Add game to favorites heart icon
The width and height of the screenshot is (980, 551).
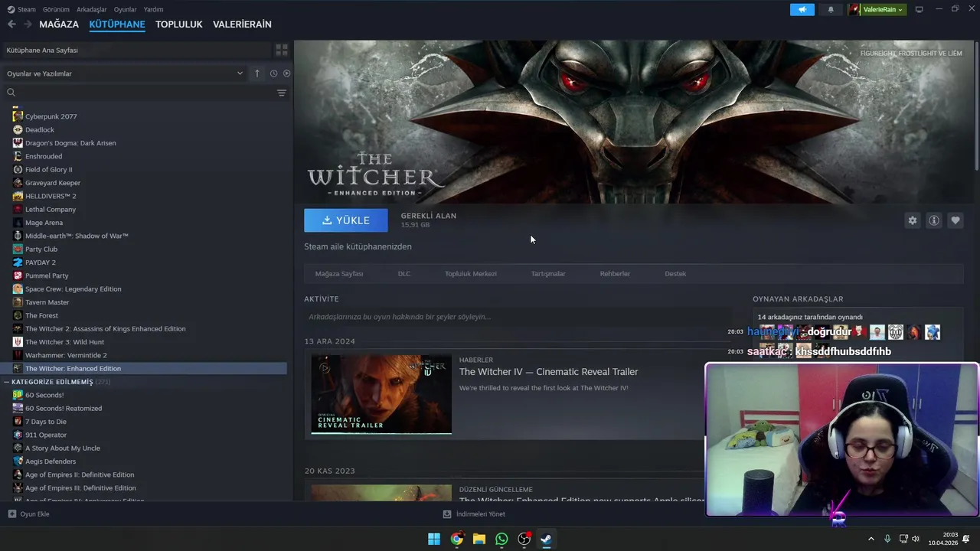coord(955,220)
